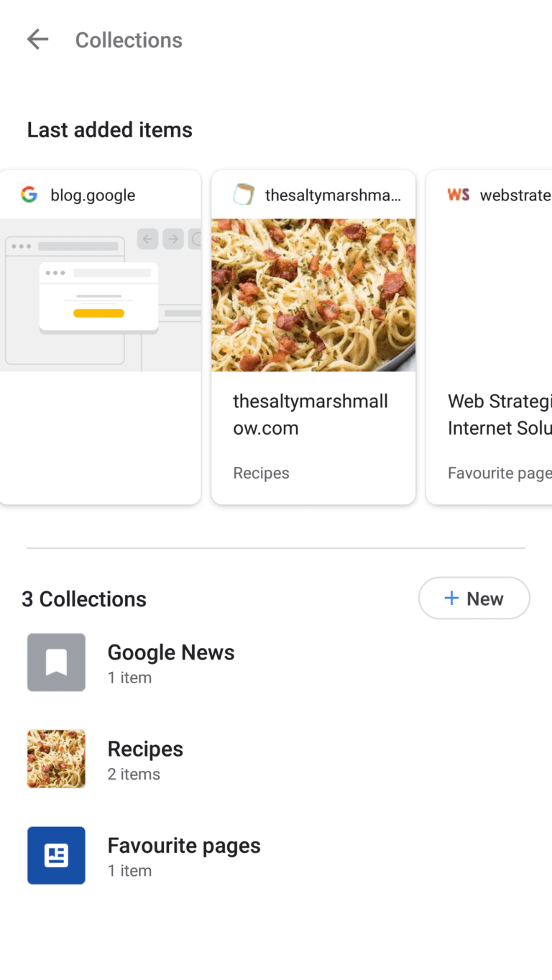552x980 pixels.
Task: Click the pasta icon beside the Recipes collection
Action: (55, 758)
